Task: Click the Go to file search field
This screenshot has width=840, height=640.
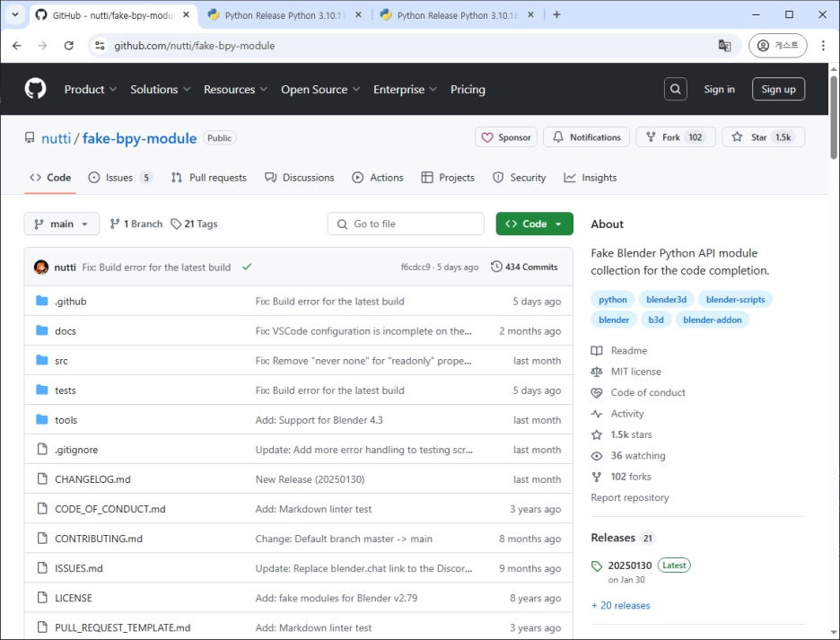Action: pyautogui.click(x=406, y=224)
